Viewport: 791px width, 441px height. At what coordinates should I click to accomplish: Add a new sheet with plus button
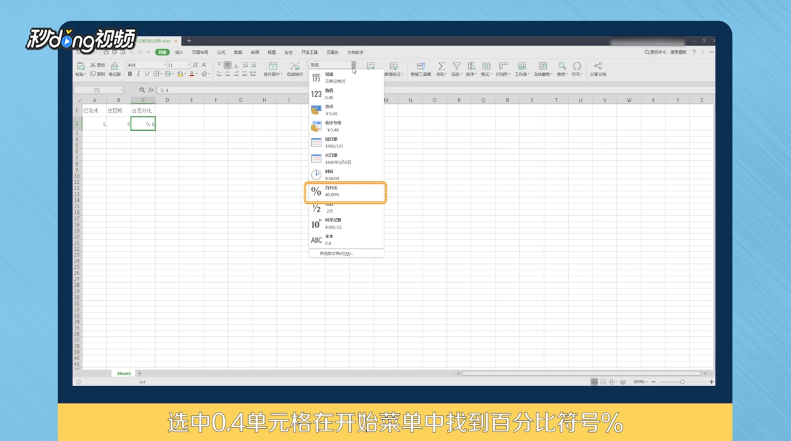click(x=140, y=373)
